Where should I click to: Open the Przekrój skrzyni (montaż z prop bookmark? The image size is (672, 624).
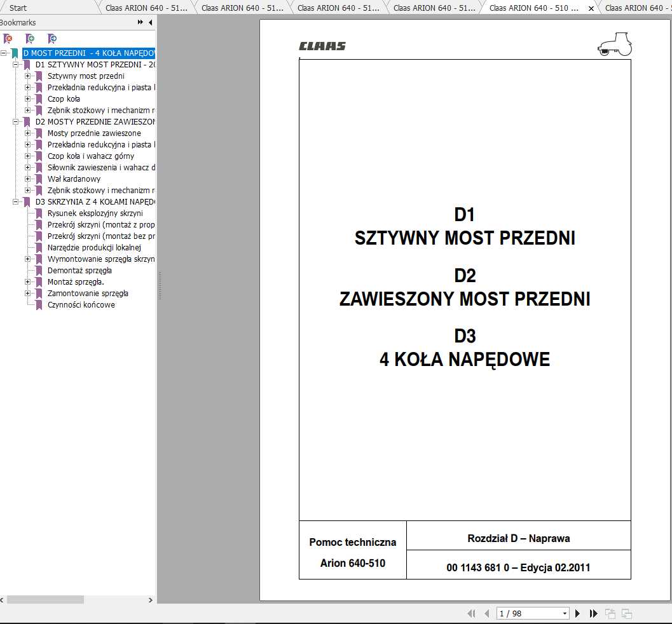(101, 225)
